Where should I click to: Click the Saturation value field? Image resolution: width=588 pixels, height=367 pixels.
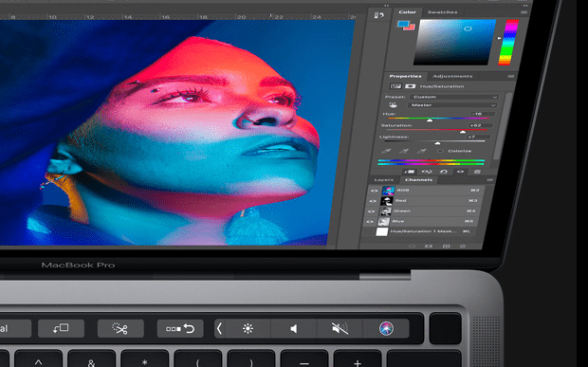click(x=481, y=125)
